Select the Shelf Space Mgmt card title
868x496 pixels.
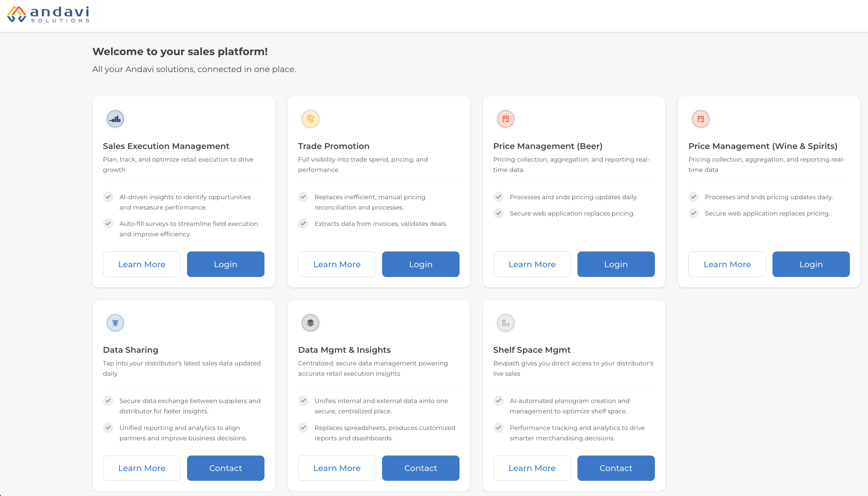532,350
